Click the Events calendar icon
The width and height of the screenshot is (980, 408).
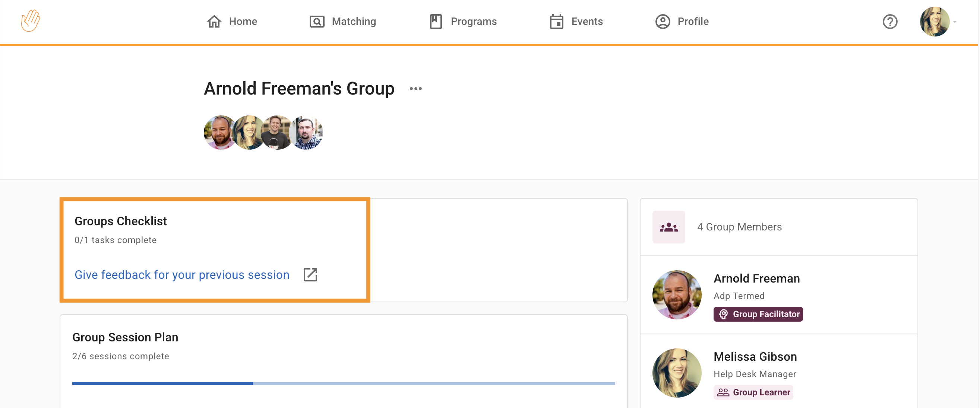556,22
